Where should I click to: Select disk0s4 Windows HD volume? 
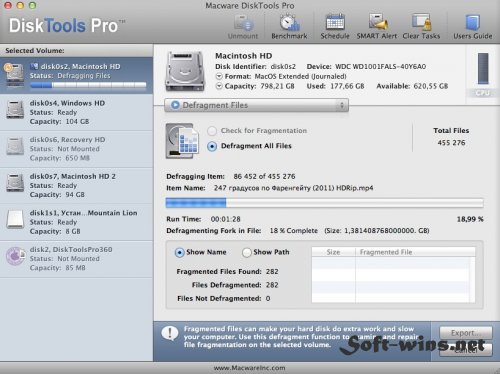click(76, 112)
